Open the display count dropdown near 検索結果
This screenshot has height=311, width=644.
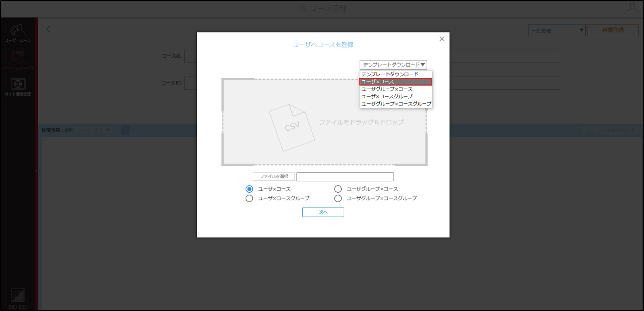(93, 130)
